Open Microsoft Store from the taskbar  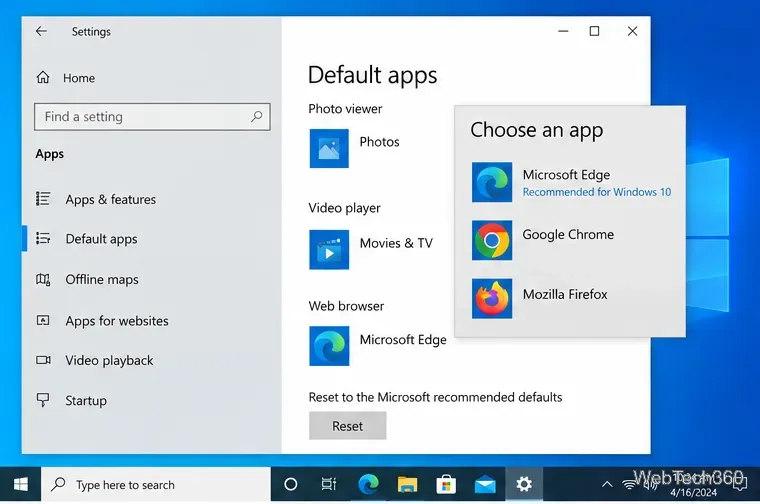(446, 484)
